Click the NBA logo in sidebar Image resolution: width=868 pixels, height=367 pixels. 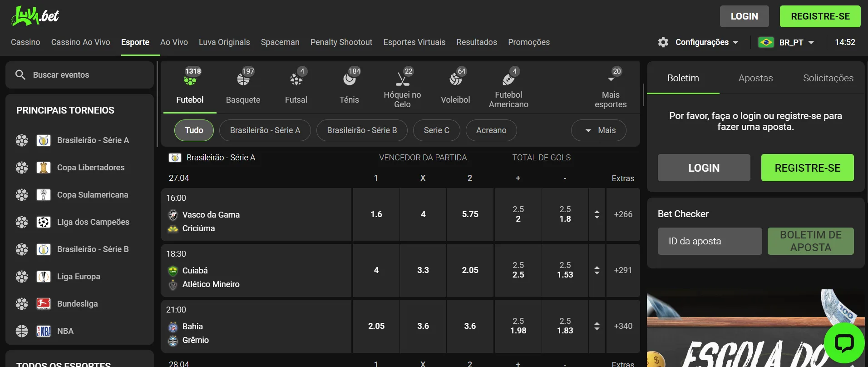44,331
